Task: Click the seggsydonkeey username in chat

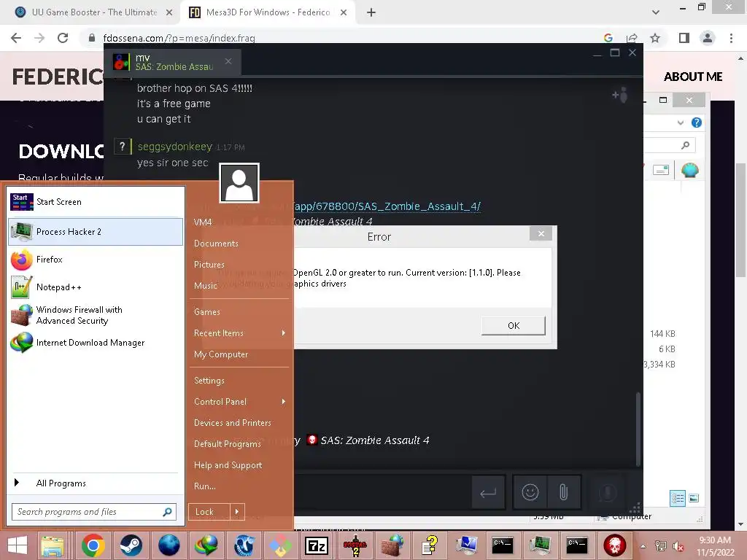Action: coord(175,147)
